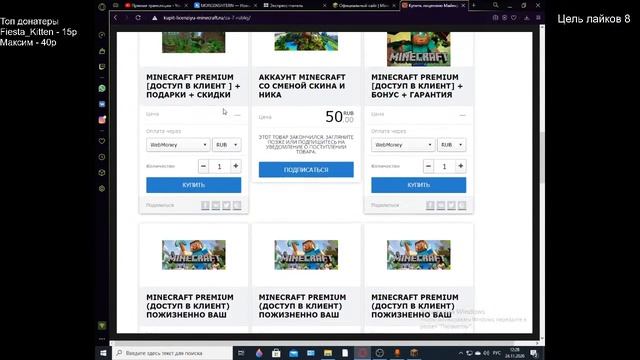
Task: Click the page vertical scrollbar thumb
Action: click(x=542, y=157)
